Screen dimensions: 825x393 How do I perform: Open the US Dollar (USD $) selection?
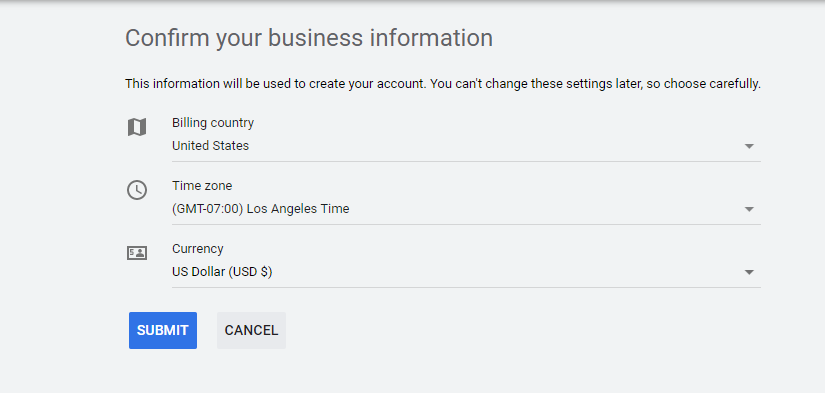tap(466, 272)
